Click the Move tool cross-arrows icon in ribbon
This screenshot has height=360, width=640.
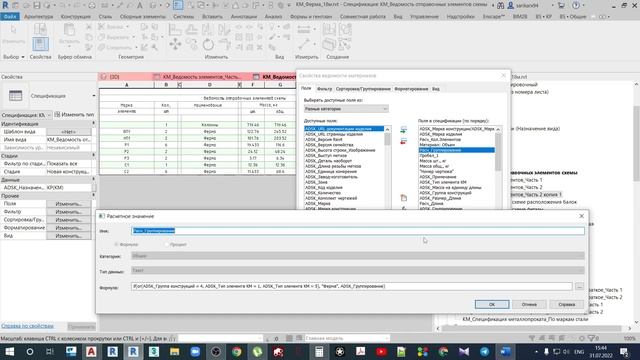[x=176, y=44]
